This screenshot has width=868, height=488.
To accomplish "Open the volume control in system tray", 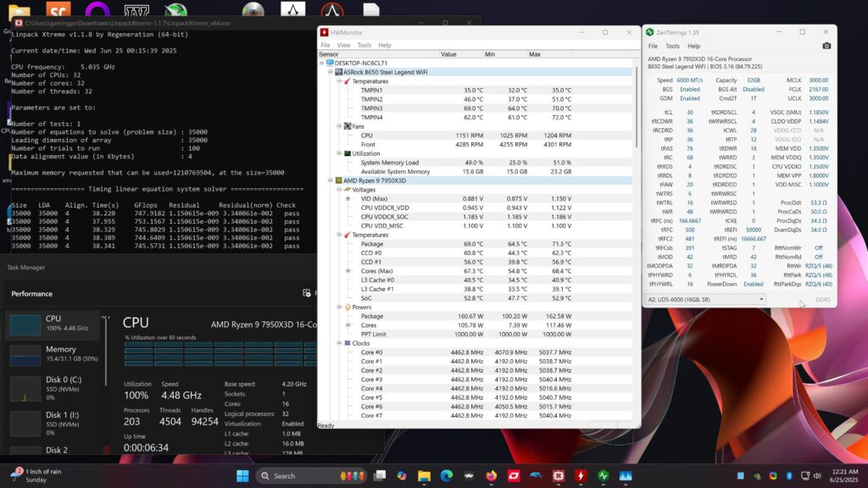I will tap(818, 476).
